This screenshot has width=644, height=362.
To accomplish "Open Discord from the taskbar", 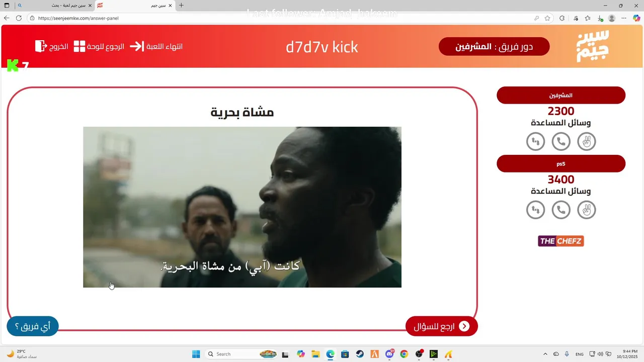I will [x=389, y=354].
